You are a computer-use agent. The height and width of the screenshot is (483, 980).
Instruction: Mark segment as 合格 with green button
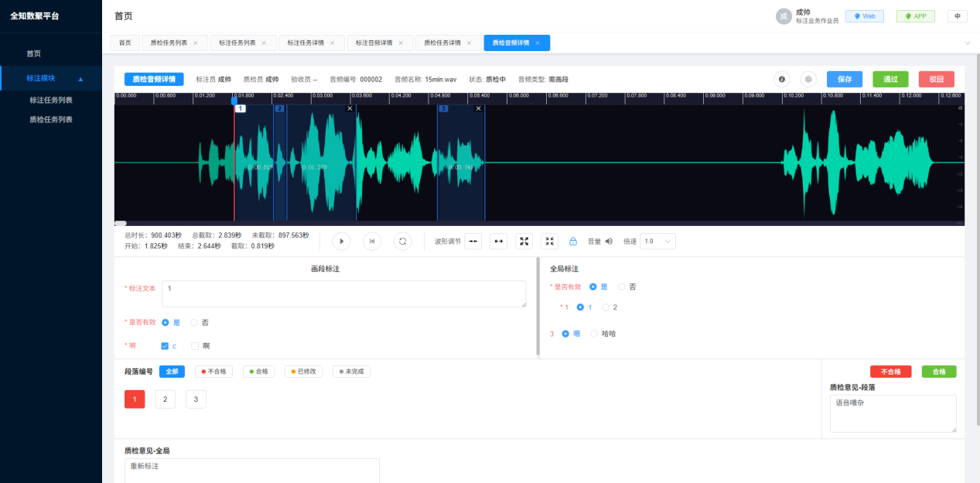[x=939, y=372]
